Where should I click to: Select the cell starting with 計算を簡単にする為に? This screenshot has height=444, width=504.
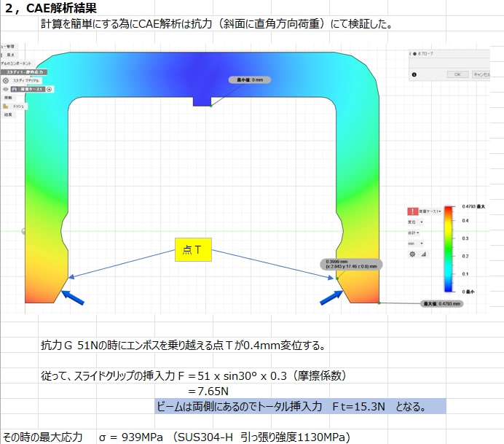click(216, 24)
